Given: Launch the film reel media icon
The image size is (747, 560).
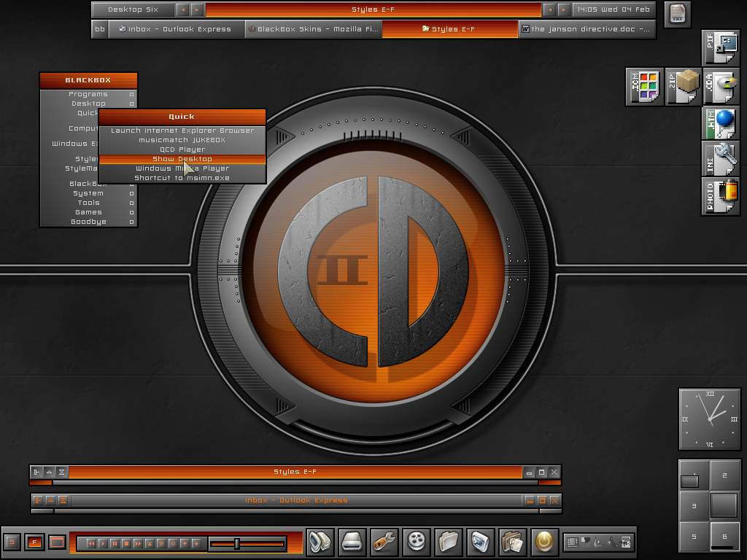Looking at the screenshot, I should pos(417,542).
